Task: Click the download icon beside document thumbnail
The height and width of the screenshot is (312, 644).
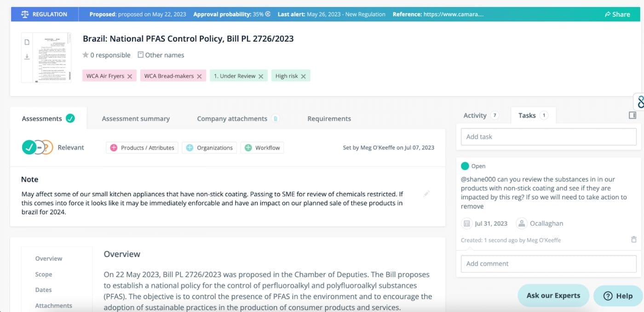Action: coord(27,57)
